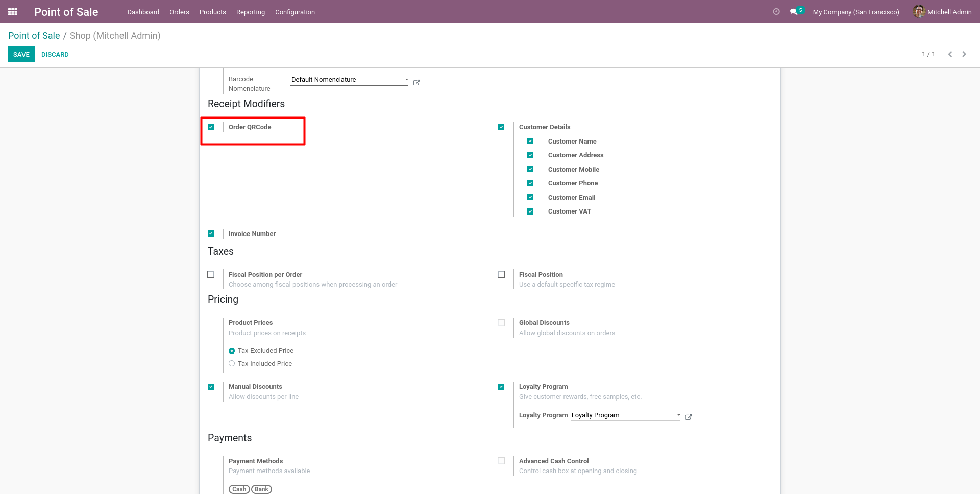Expand Barcode Nomenclature dropdown
Screen dimensions: 980x494
click(x=406, y=80)
